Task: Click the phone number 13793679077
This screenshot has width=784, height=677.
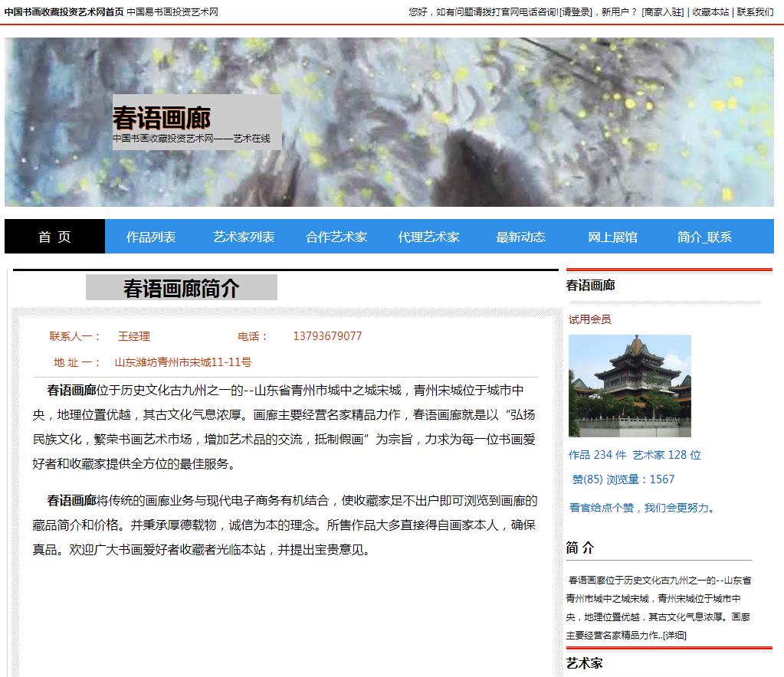Action: 327,336
